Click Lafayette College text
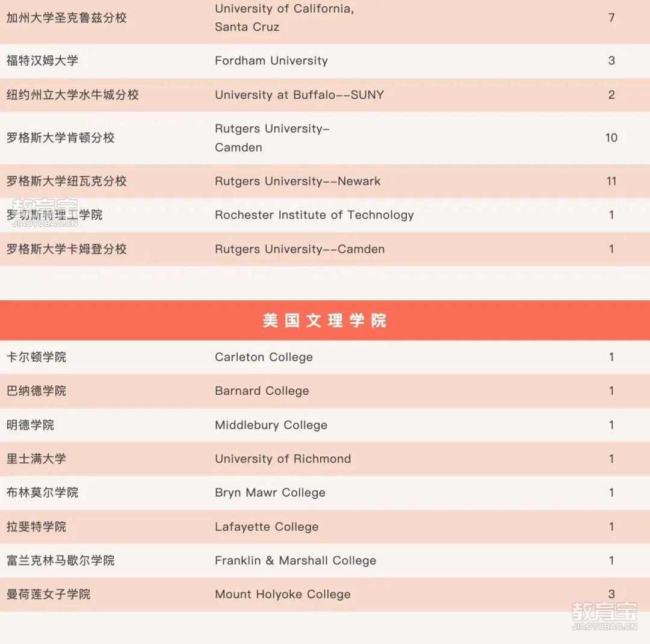 coord(267,527)
